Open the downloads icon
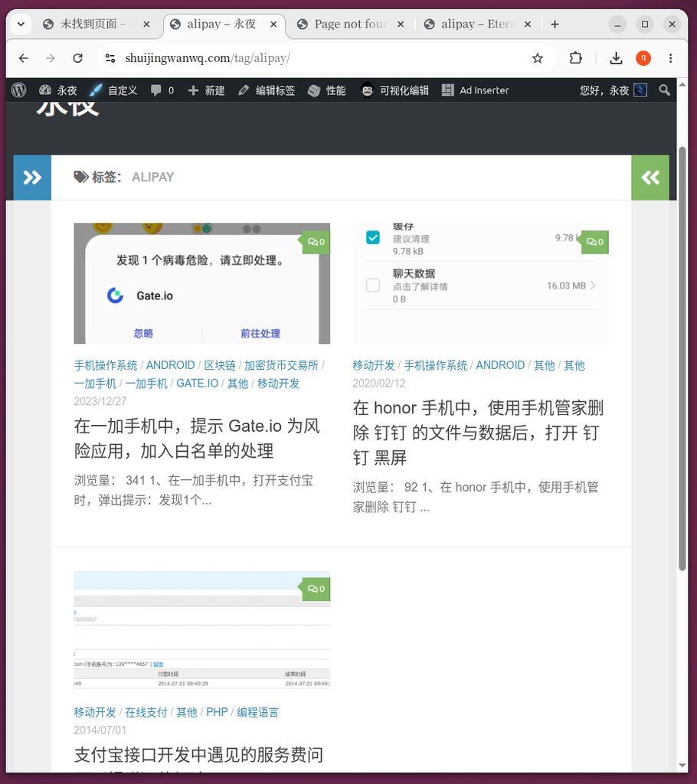Viewport: 697px width, 784px height. (616, 58)
